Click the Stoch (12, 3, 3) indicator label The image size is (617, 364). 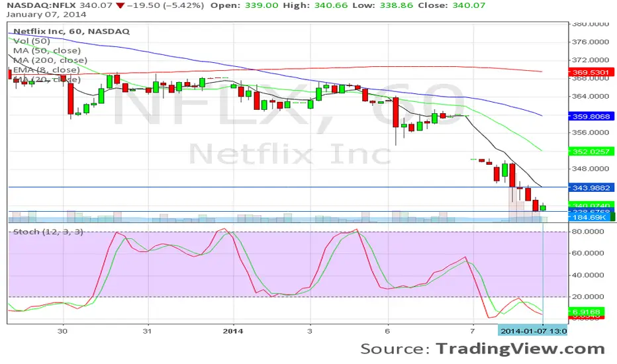pyautogui.click(x=48, y=232)
